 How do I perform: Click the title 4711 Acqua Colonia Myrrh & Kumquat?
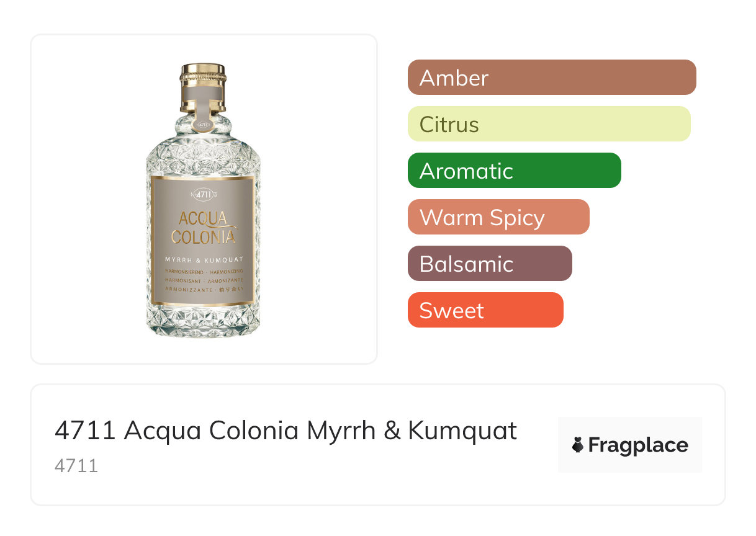click(286, 431)
